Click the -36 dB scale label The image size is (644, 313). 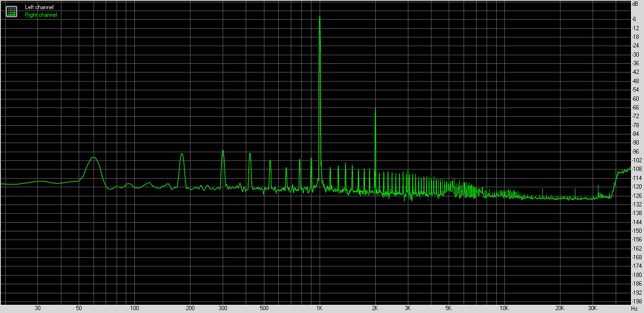click(635, 63)
